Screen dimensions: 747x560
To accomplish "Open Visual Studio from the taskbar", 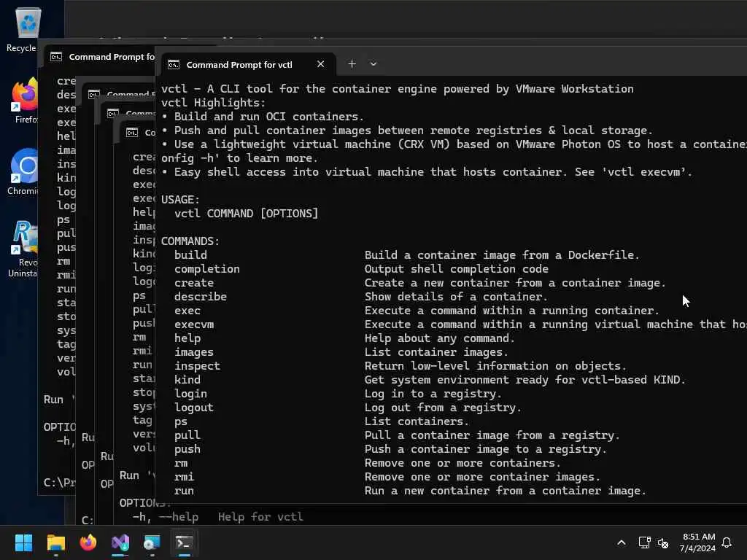I will (x=120, y=542).
